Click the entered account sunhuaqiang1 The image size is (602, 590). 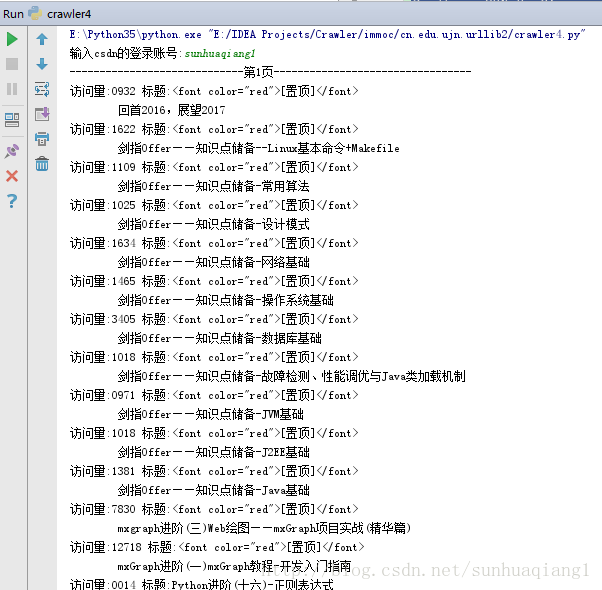[x=220, y=53]
